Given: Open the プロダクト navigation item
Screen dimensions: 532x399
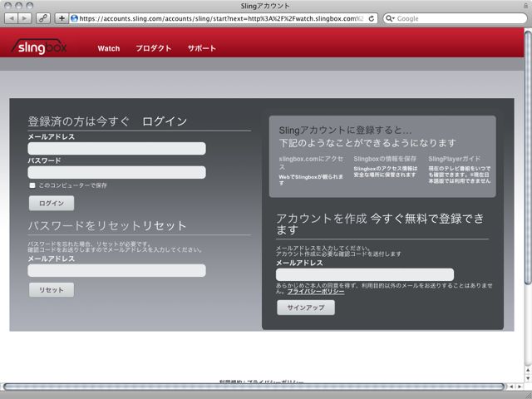Looking at the screenshot, I should tap(153, 48).
